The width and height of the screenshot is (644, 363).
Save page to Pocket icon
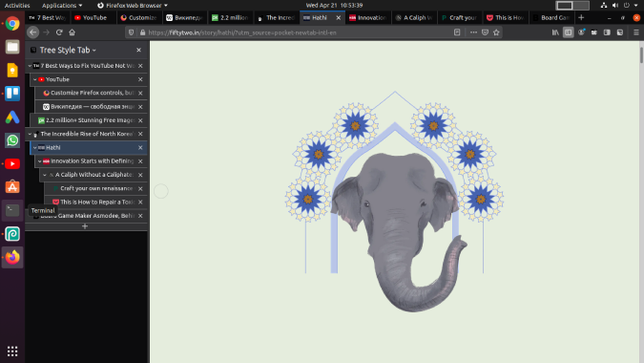tap(485, 32)
